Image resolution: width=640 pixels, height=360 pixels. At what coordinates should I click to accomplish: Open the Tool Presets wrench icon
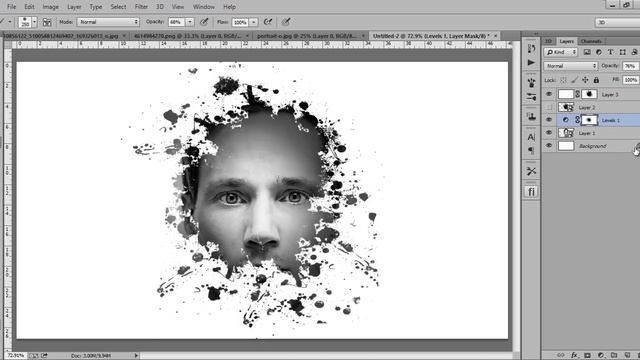pos(531,171)
